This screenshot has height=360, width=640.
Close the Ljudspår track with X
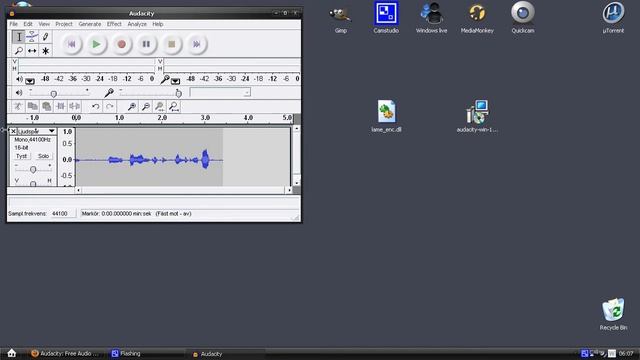tap(13, 131)
